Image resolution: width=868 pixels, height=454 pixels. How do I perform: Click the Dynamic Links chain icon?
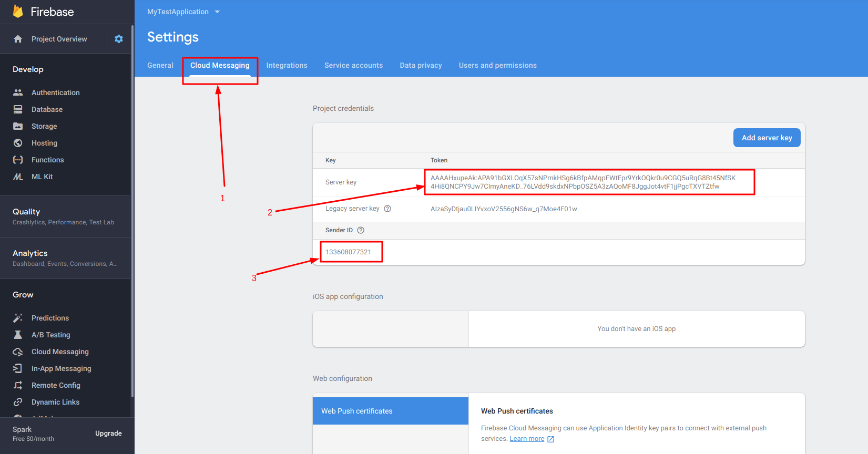coord(18,402)
